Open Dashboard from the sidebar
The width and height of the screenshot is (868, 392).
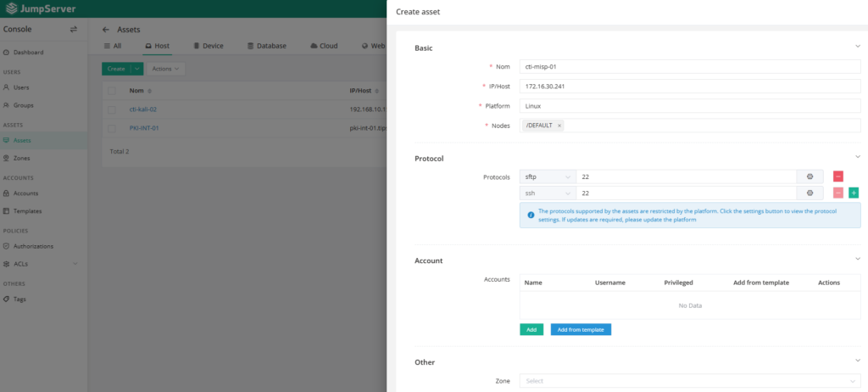pyautogui.click(x=28, y=53)
